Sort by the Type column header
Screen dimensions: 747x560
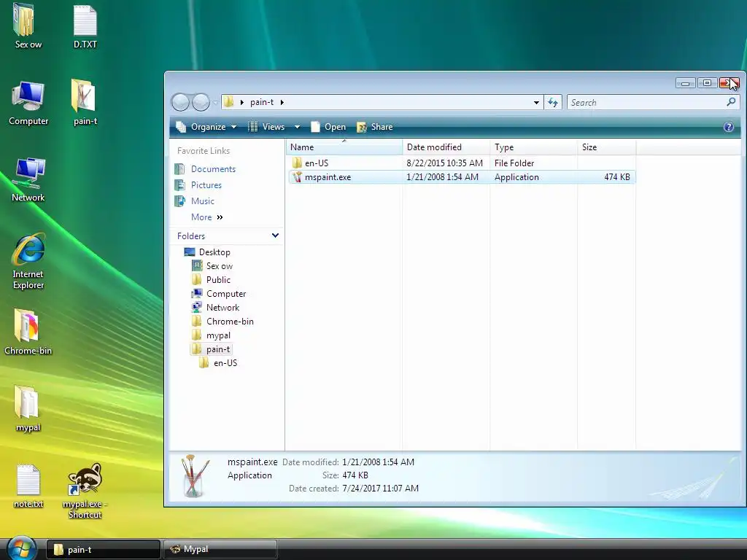pyautogui.click(x=533, y=147)
